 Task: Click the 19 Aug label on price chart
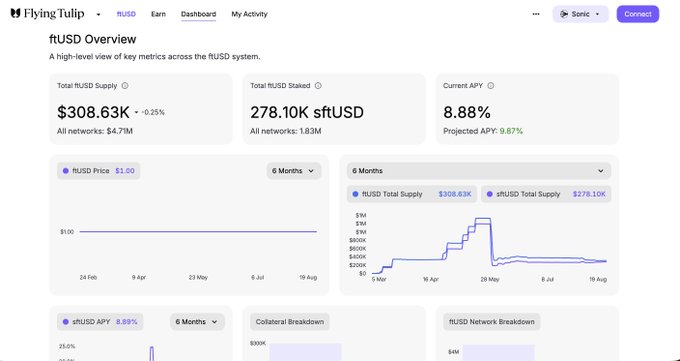click(x=308, y=277)
